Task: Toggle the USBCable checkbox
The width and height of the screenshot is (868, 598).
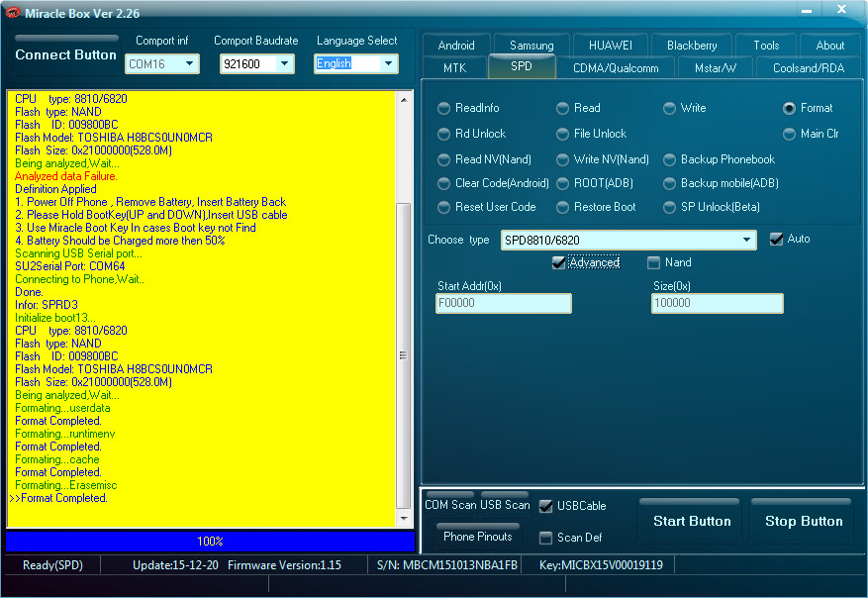Action: (545, 506)
